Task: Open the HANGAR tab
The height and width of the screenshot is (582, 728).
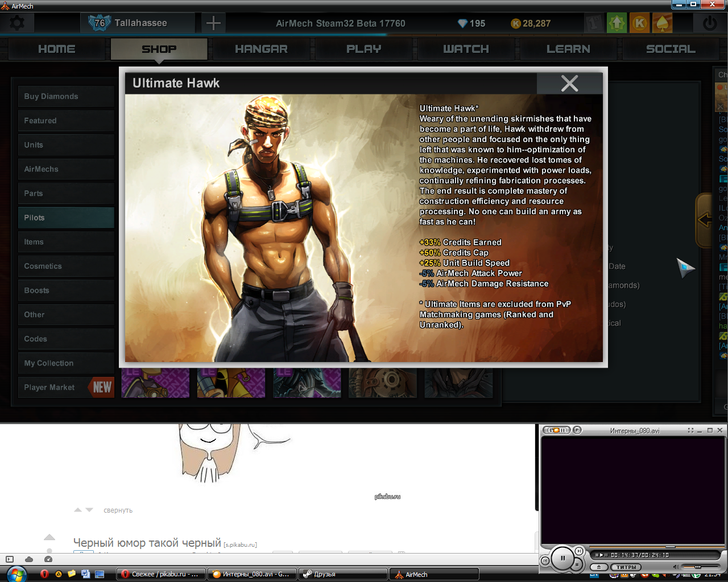Action: [261, 49]
